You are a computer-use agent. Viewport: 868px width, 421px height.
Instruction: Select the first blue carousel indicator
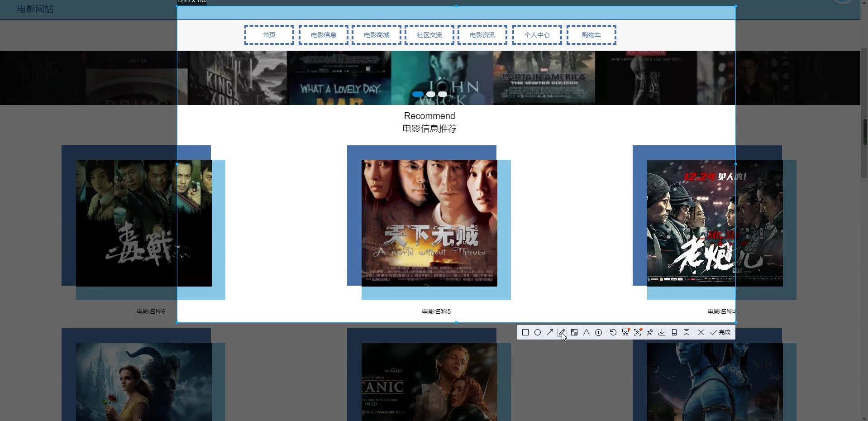(x=418, y=94)
